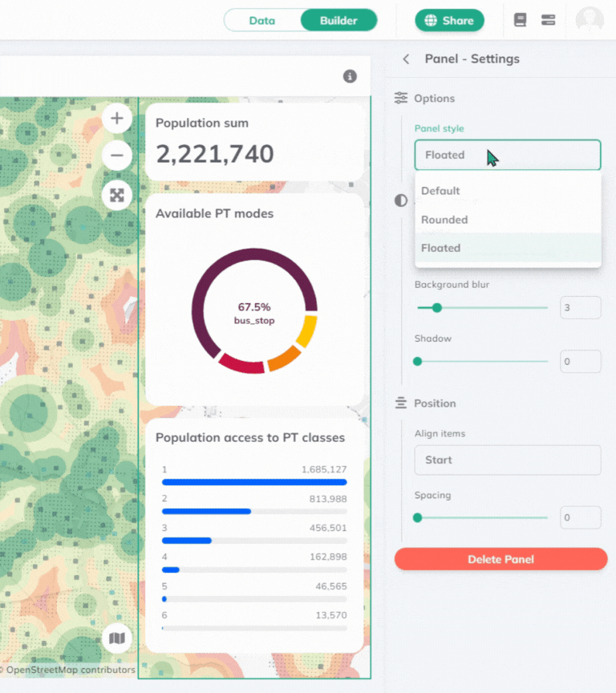Viewport: 616px width, 693px height.
Task: Open the Align items dropdown
Action: [x=507, y=460]
